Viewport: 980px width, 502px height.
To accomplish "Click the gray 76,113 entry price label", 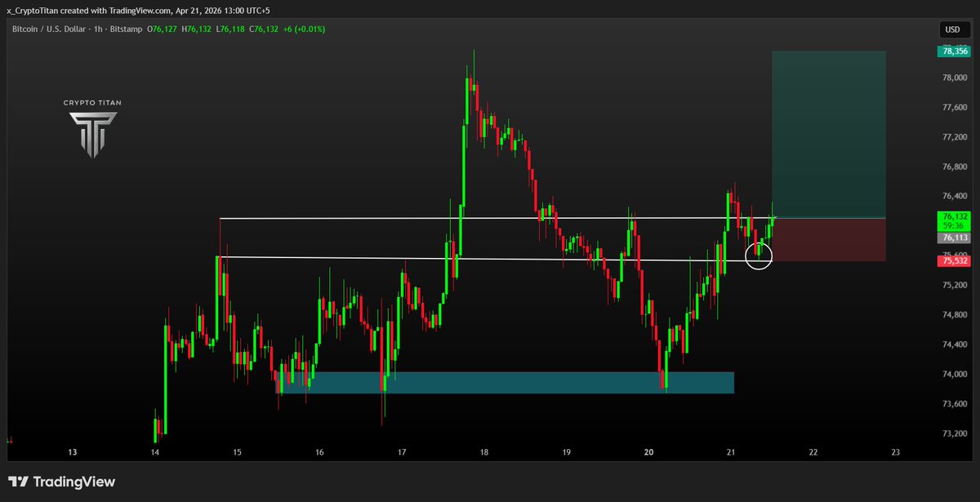I will [x=955, y=238].
